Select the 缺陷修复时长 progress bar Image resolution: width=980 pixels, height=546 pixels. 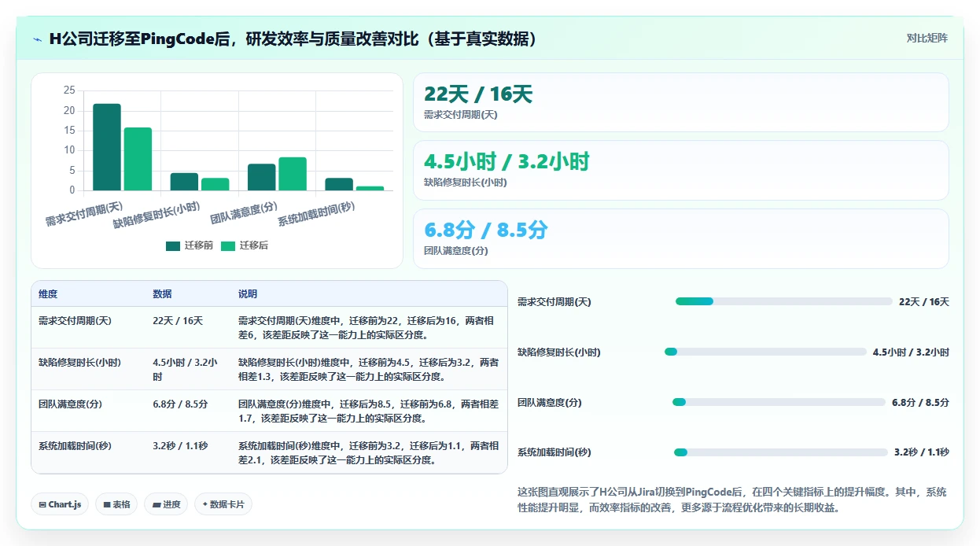pos(765,352)
